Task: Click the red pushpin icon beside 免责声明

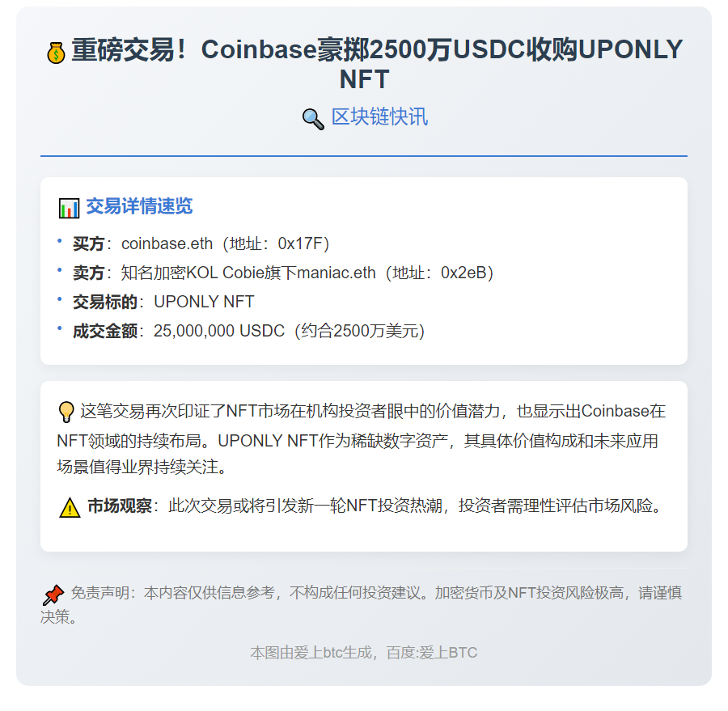Action: point(53,595)
